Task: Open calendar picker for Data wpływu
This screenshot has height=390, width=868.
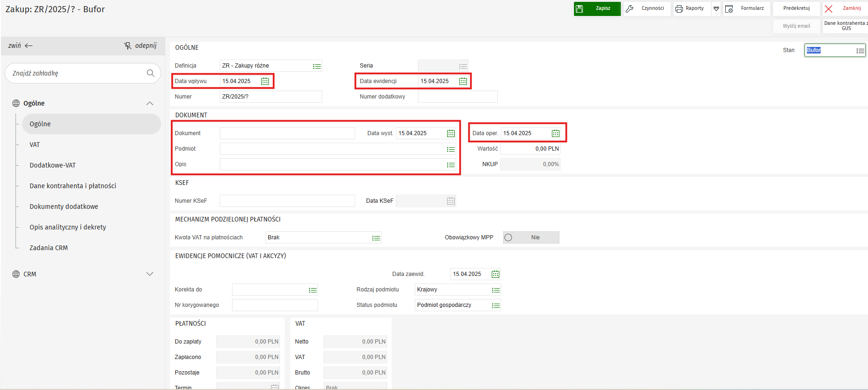Action: pyautogui.click(x=265, y=81)
